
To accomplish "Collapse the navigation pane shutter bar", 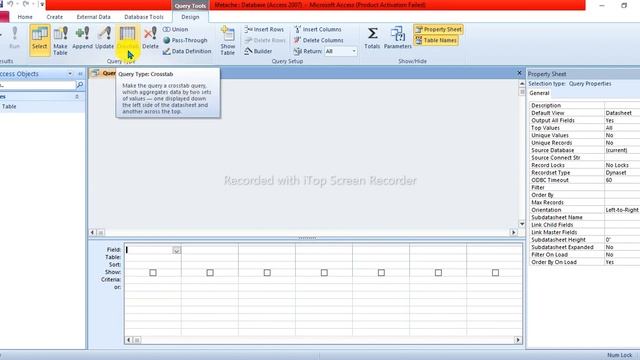I will click(x=80, y=74).
